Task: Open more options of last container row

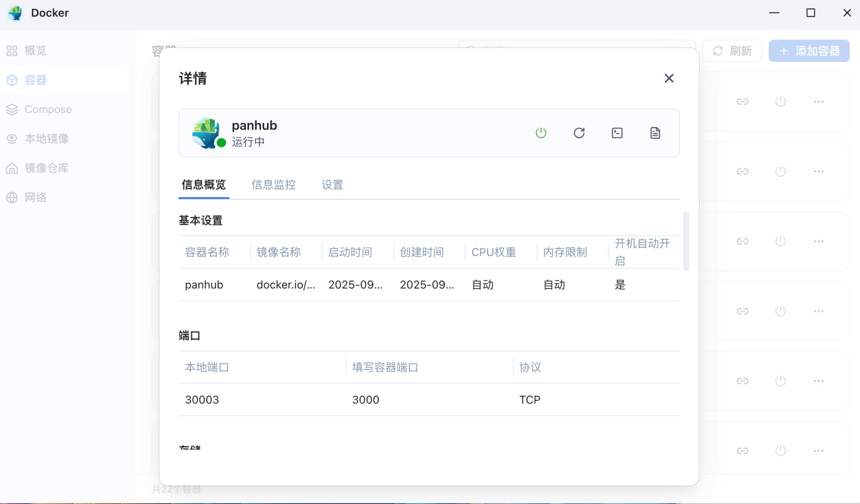Action: [818, 451]
